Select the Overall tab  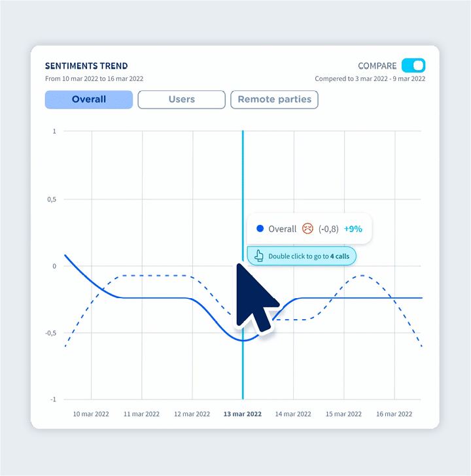(x=89, y=99)
